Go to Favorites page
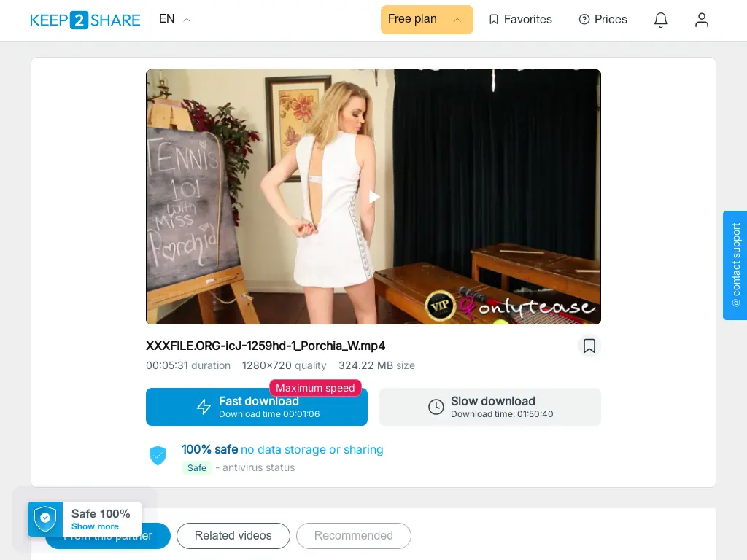The width and height of the screenshot is (747, 560). coord(521,20)
